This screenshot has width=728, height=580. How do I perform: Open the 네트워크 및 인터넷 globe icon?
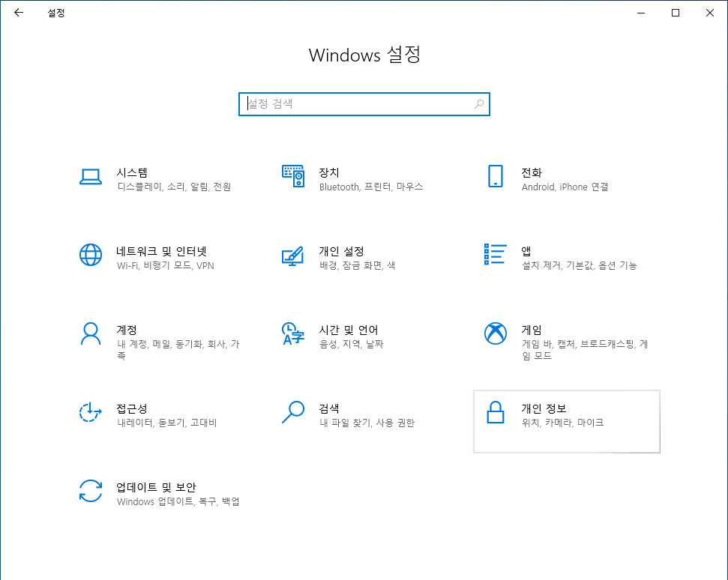point(91,255)
